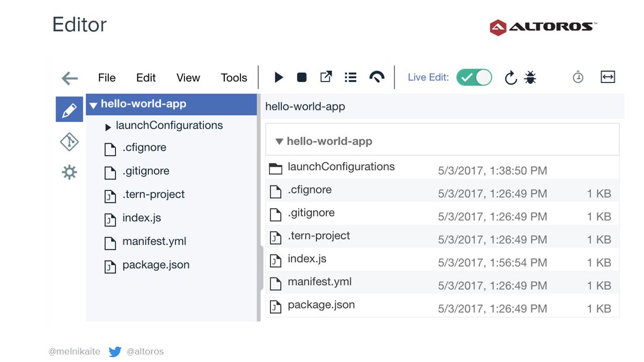
Task: Open the Edit menu
Action: point(146,78)
